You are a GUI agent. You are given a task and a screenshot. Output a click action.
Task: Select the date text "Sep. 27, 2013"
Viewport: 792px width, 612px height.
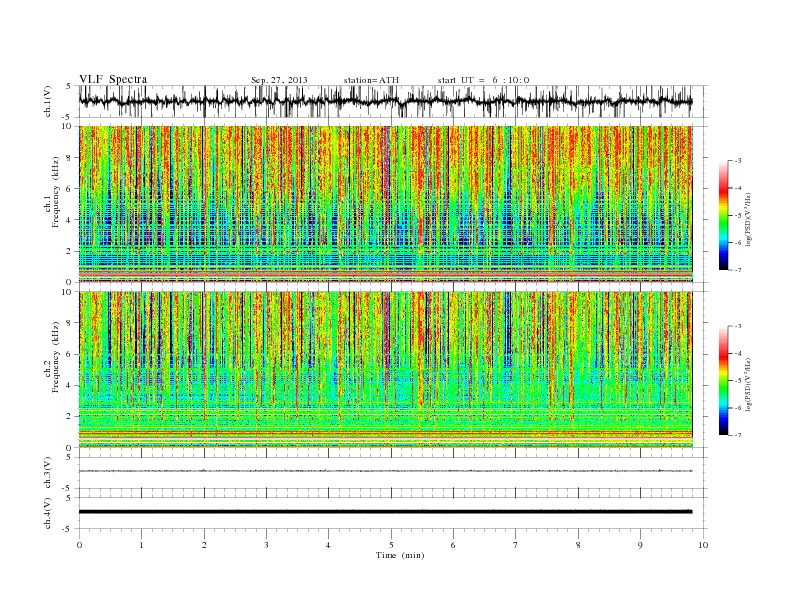click(x=279, y=80)
